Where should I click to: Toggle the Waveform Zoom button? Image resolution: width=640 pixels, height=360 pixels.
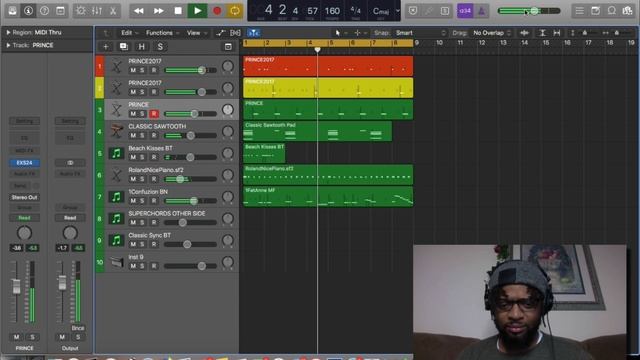coord(524,33)
